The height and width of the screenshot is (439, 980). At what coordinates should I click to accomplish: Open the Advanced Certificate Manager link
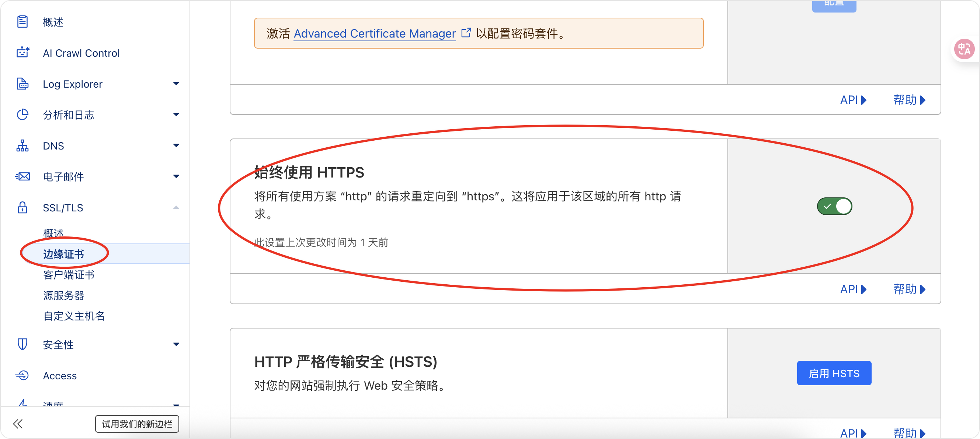click(x=374, y=34)
